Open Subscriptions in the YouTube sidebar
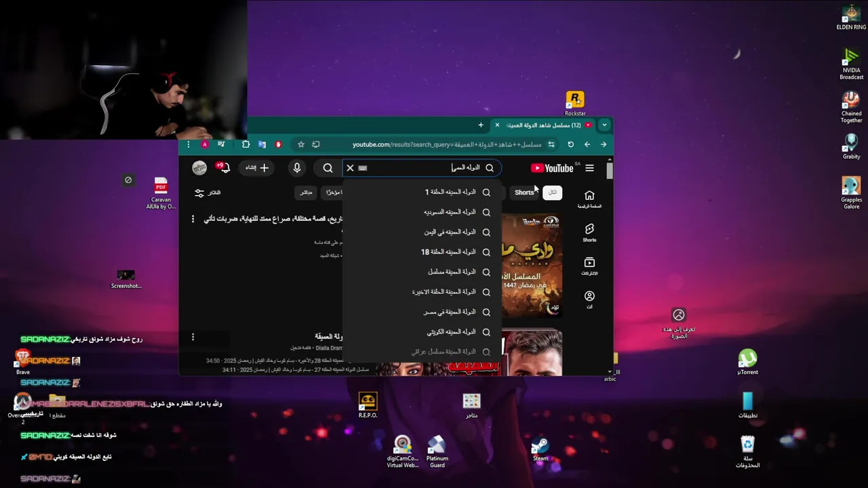868x488 pixels. (x=589, y=266)
